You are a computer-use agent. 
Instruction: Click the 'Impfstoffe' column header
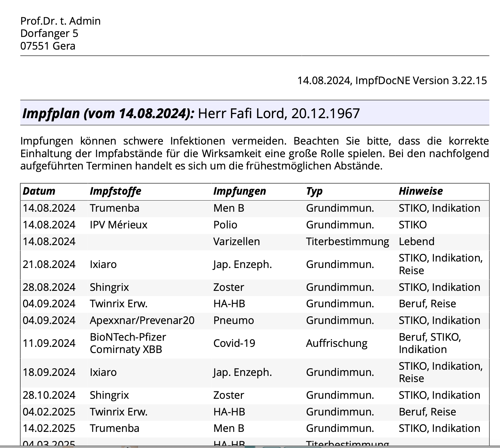pyautogui.click(x=116, y=191)
